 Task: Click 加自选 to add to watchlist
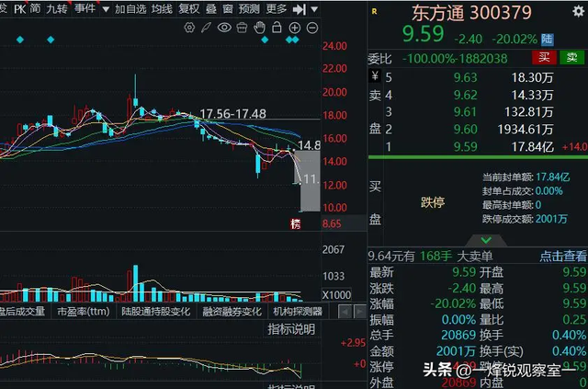pos(130,8)
